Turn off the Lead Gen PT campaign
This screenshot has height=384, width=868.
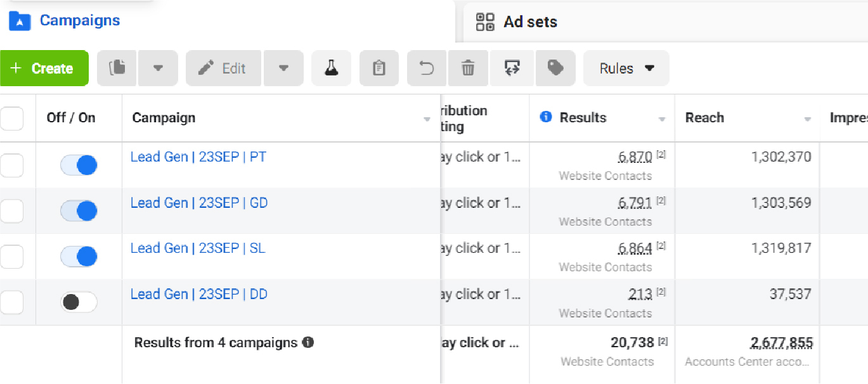(x=79, y=165)
